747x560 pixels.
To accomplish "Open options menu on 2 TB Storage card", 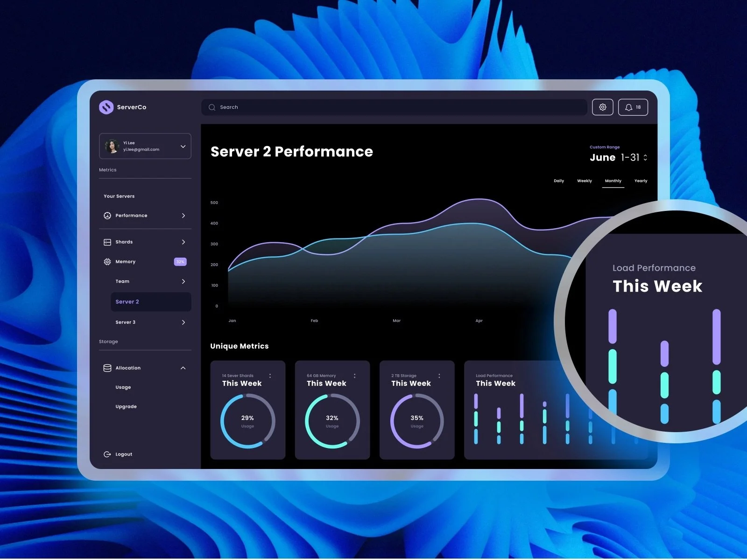I will pyautogui.click(x=439, y=376).
